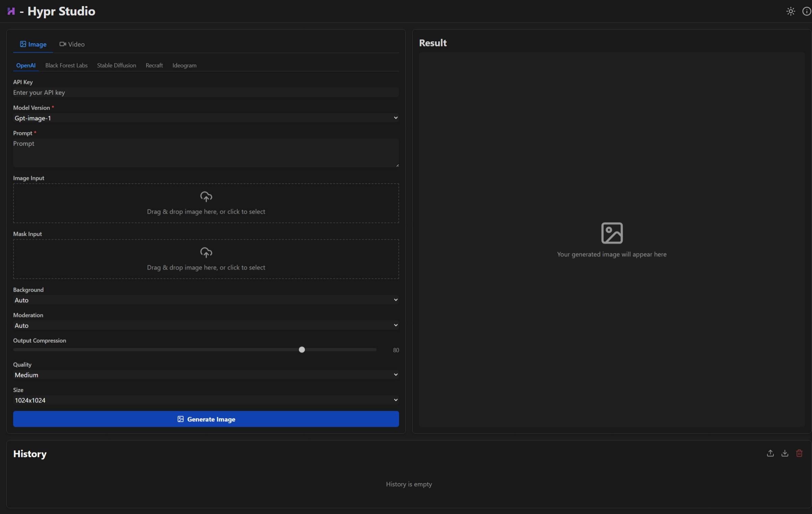Open the Model Version dropdown
The image size is (812, 514).
coord(206,118)
